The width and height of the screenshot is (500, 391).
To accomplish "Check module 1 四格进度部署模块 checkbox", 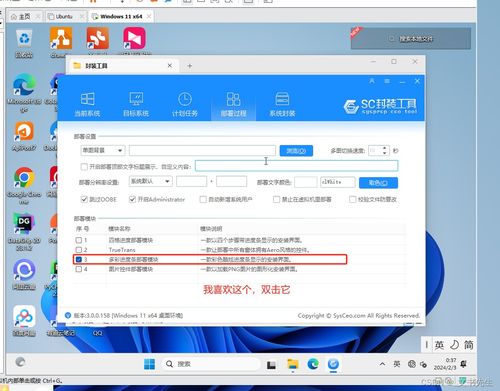I will pos(79,240).
